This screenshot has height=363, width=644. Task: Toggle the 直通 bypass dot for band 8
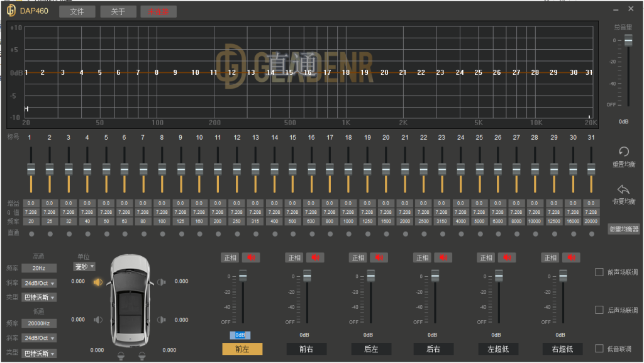(x=163, y=233)
